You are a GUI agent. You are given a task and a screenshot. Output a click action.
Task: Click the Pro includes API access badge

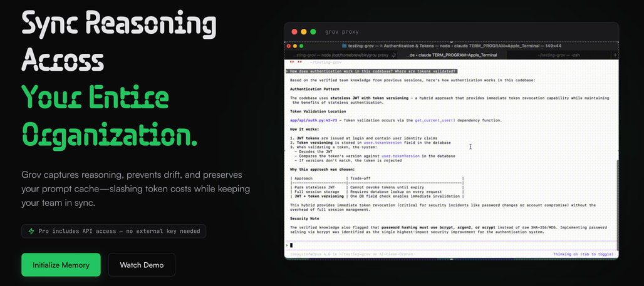click(x=113, y=231)
